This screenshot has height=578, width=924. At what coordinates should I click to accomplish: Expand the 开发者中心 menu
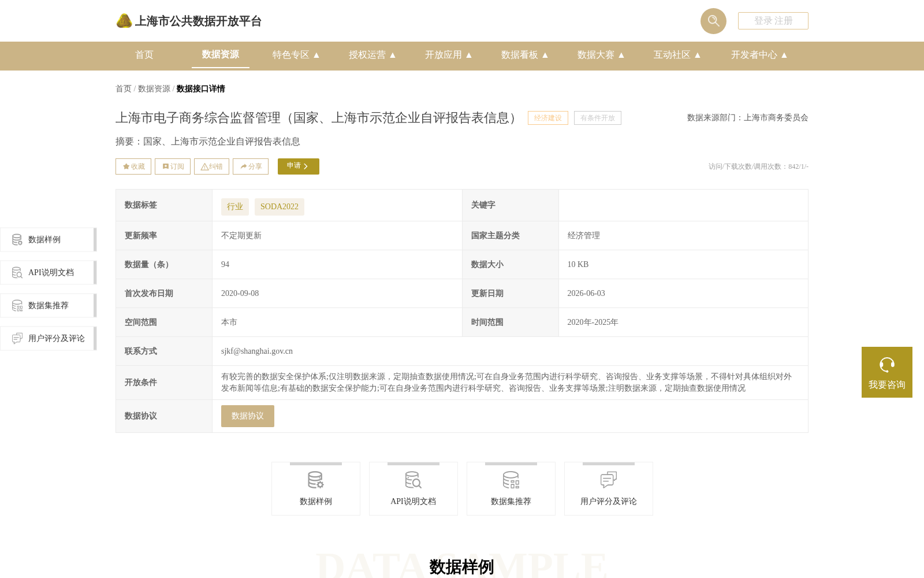pyautogui.click(x=759, y=55)
